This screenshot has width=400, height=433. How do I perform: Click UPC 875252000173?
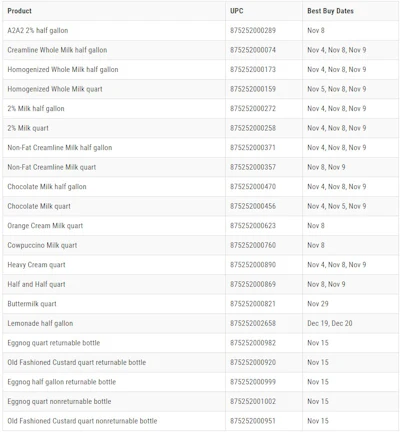coord(253,69)
